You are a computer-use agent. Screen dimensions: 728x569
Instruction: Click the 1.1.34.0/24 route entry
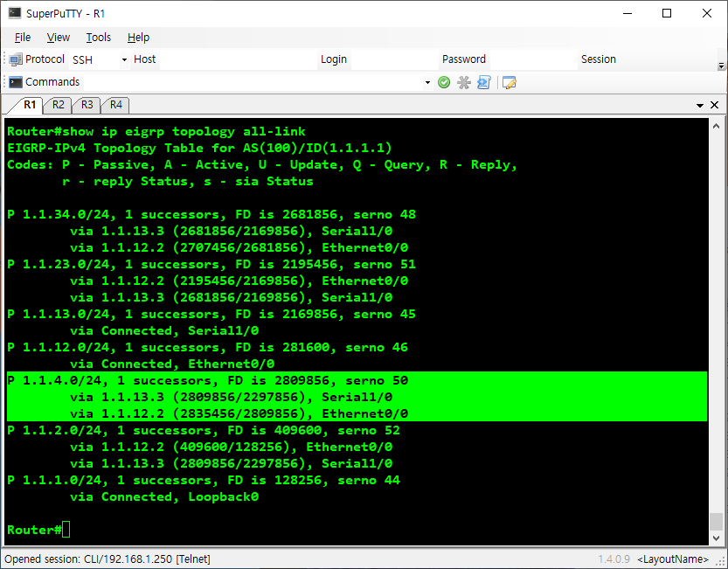pos(211,215)
